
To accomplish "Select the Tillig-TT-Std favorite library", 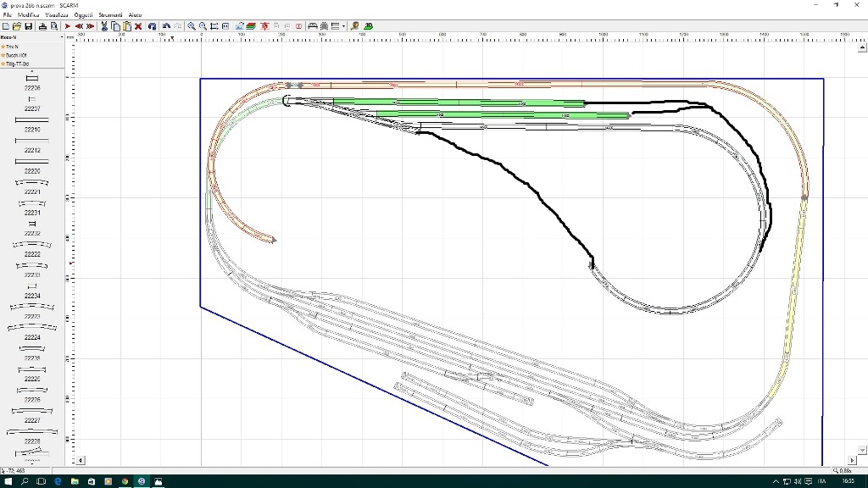I will point(15,64).
